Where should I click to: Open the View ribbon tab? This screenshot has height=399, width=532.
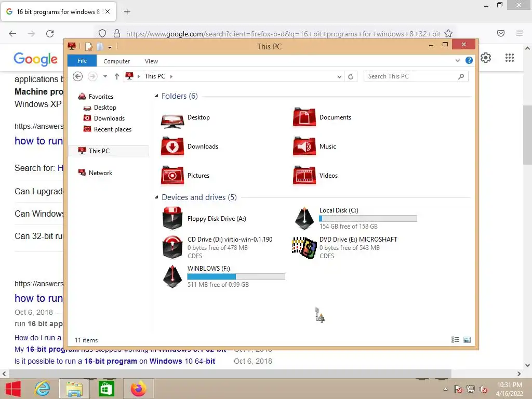(x=151, y=61)
